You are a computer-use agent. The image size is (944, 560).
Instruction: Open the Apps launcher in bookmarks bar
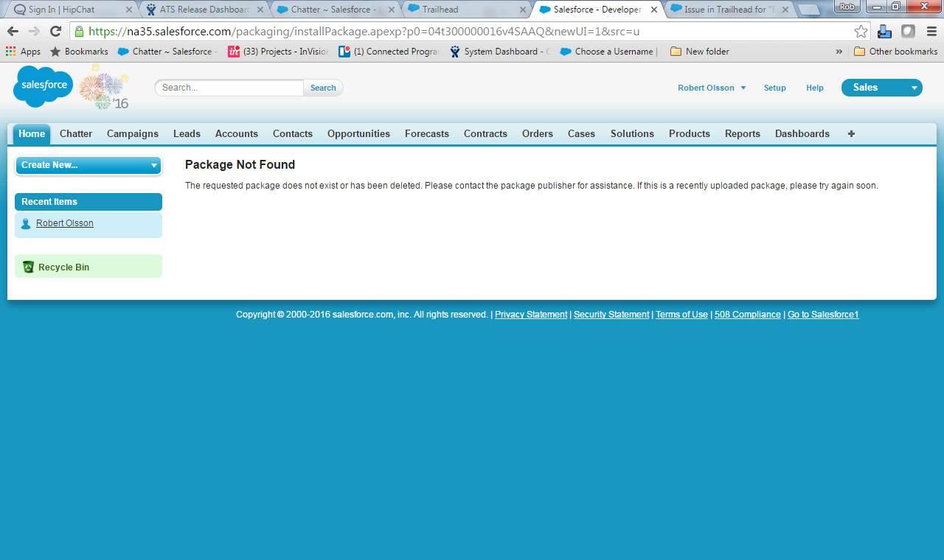click(x=23, y=52)
